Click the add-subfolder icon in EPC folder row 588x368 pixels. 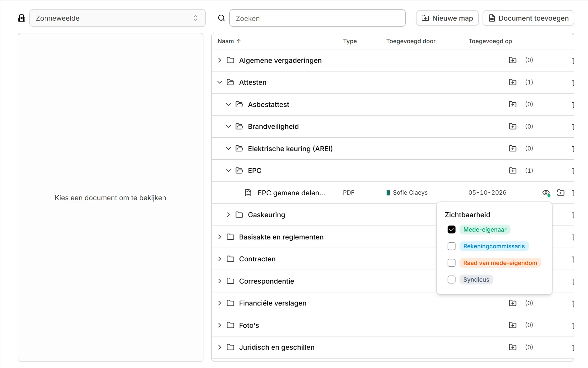coord(513,170)
